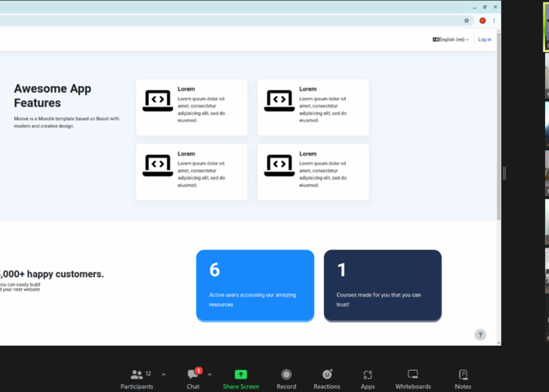Open the Participants panel in Zoom
This screenshot has width=549, height=392.
tap(136, 378)
